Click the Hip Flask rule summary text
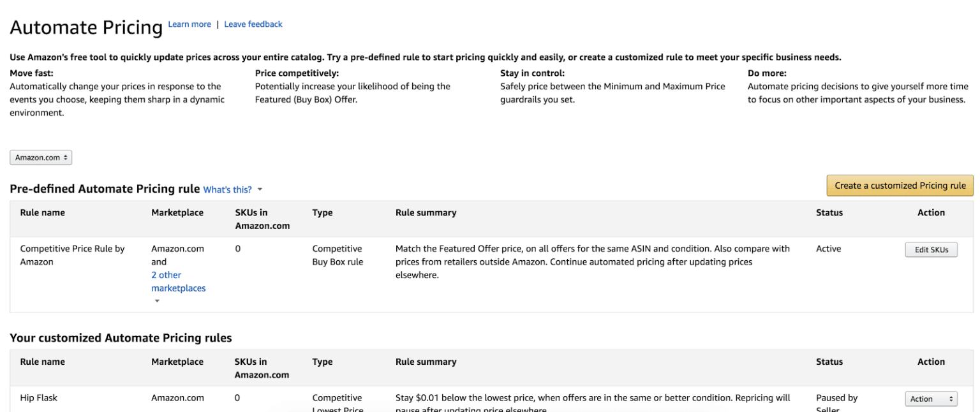980x412 pixels. click(592, 398)
